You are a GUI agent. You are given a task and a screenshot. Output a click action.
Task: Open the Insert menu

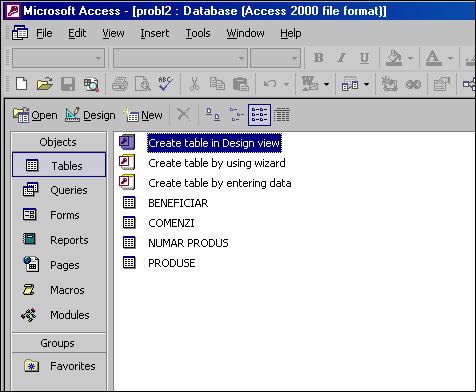[154, 33]
